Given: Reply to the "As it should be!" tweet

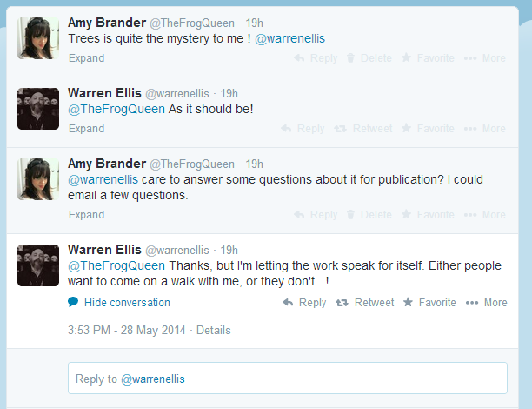Looking at the screenshot, I should click(303, 129).
